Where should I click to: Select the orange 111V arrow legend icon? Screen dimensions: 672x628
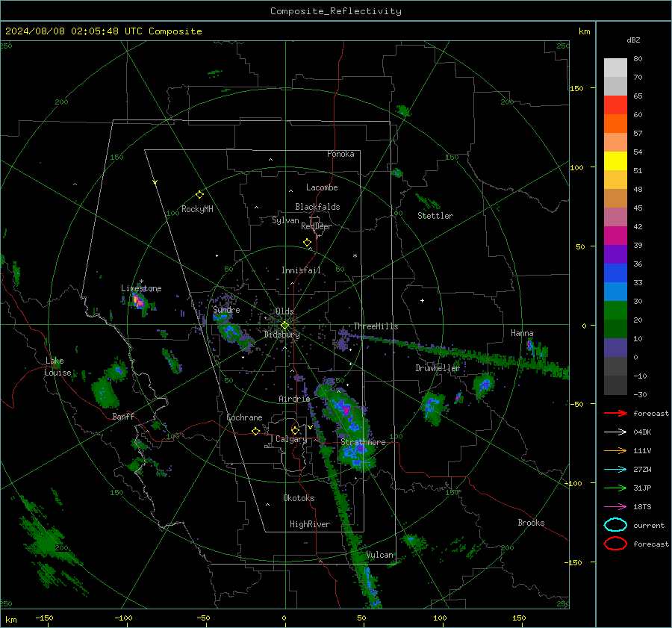615,450
